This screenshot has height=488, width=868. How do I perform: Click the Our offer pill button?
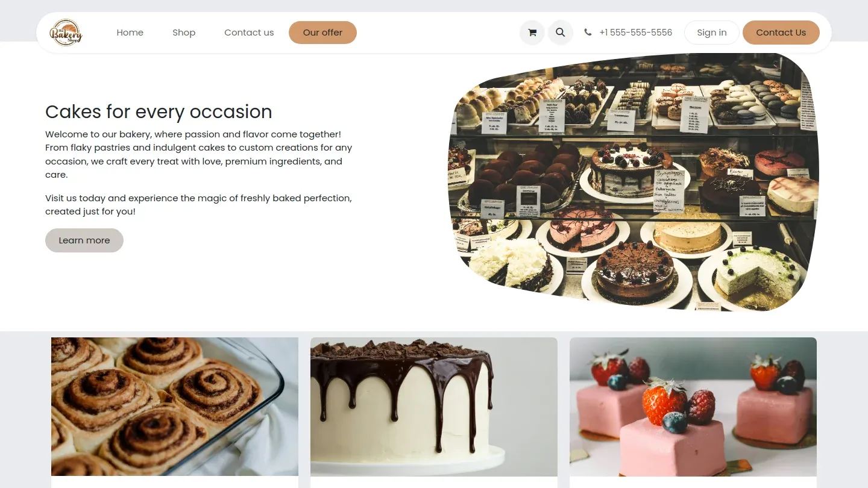click(x=322, y=33)
